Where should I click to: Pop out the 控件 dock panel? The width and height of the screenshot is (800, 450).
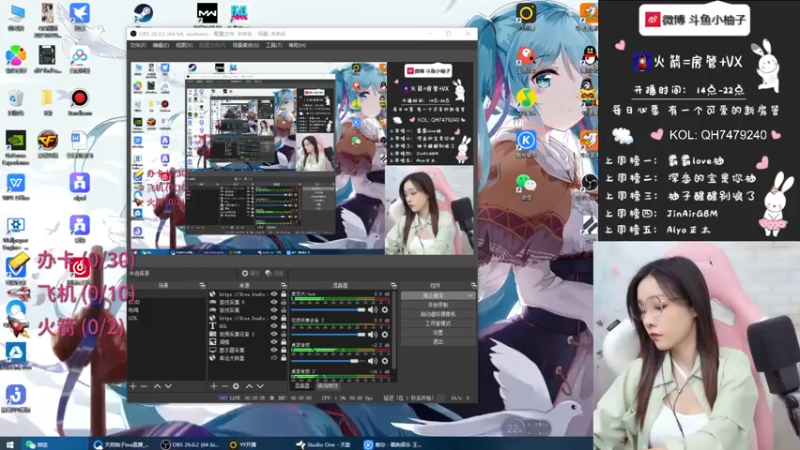pyautogui.click(x=473, y=285)
